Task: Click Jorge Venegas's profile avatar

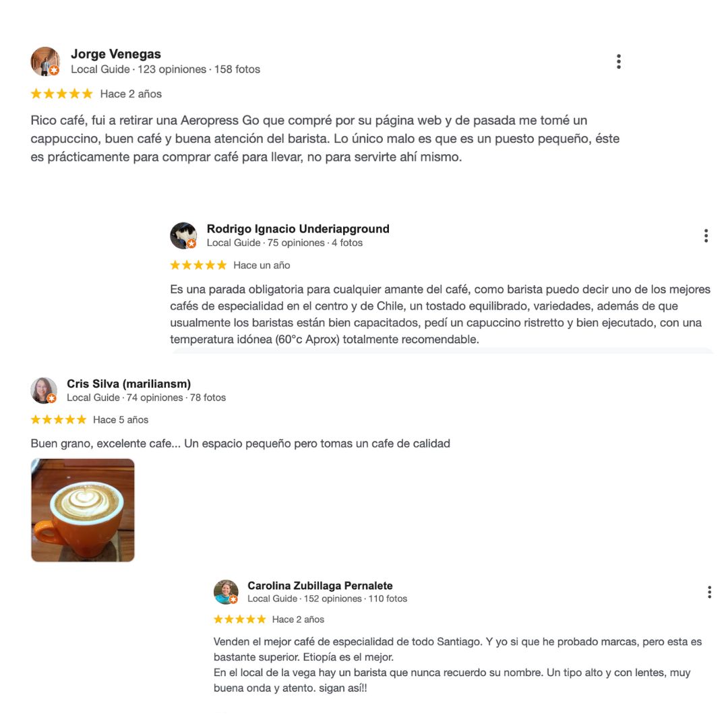Action: tap(45, 61)
